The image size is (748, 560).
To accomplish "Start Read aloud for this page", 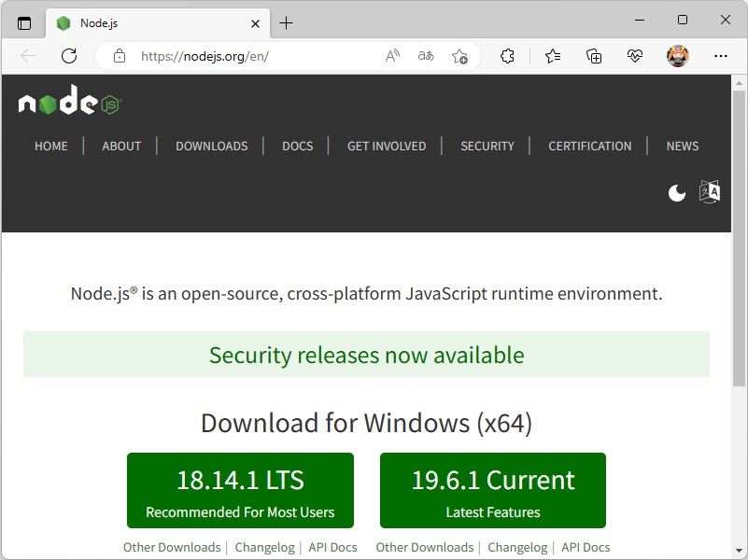I will [x=392, y=56].
